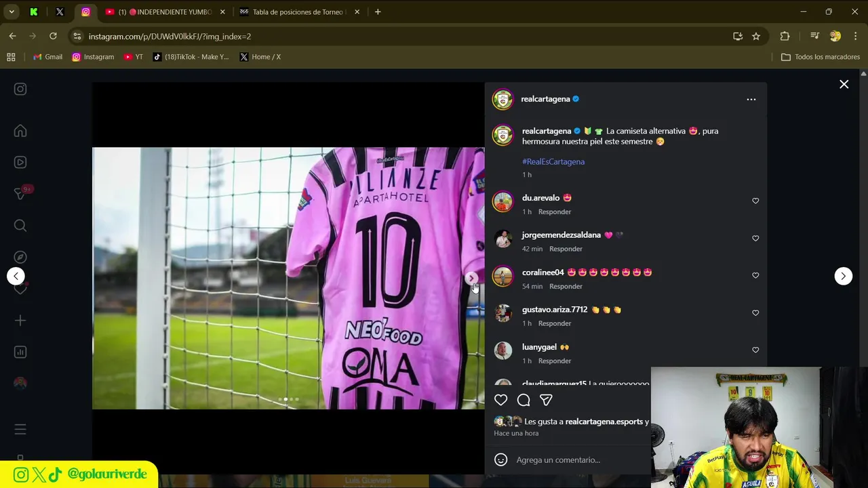This screenshot has height=488, width=868.
Task: Open apps grid in bookmarks bar
Action: (11, 57)
